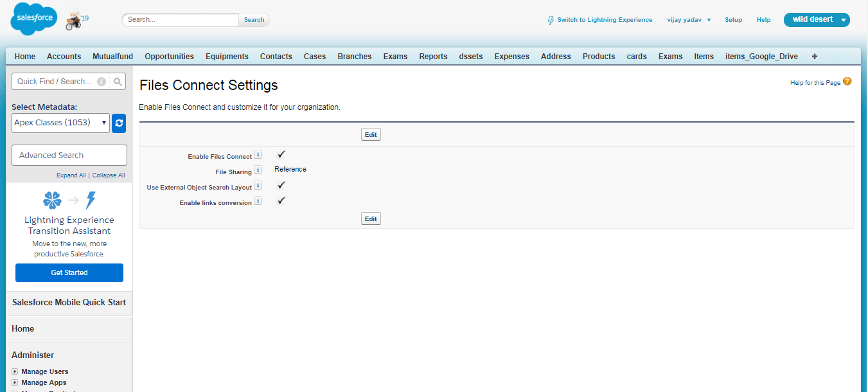The image size is (868, 392).
Task: Click the blue refresh metadata icon
Action: (x=119, y=123)
